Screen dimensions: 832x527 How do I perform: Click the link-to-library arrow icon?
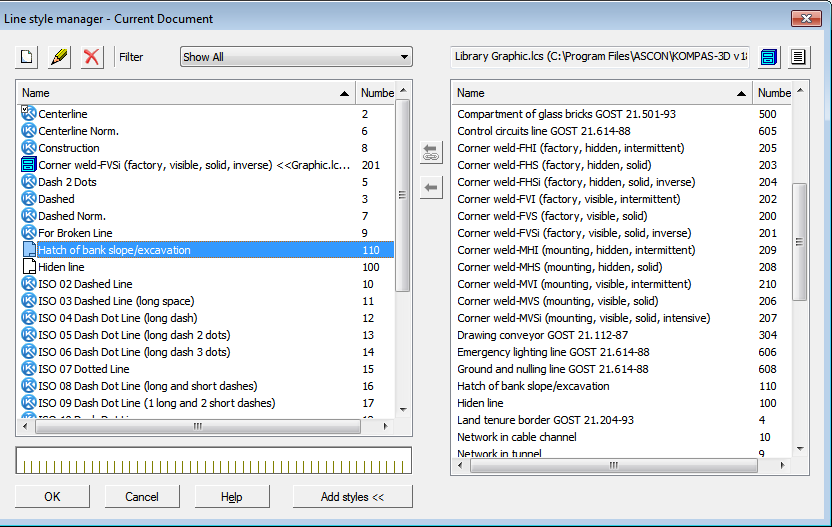click(431, 153)
